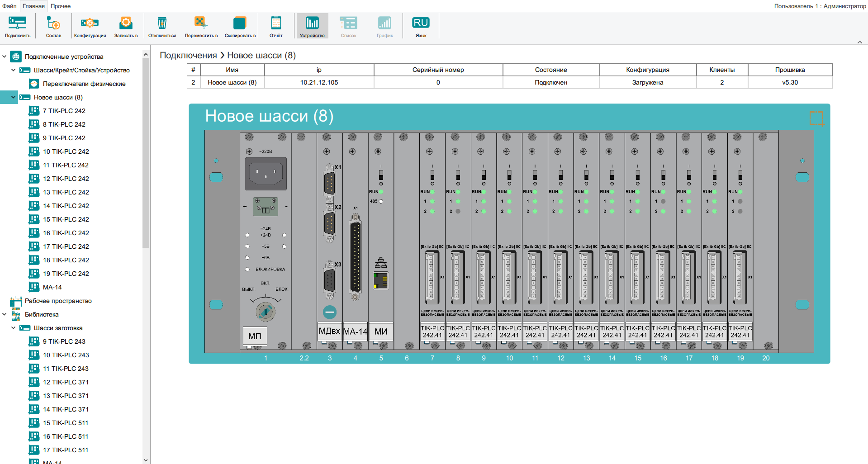Open Конфигурация in the toolbar
868x464 pixels.
(90, 27)
